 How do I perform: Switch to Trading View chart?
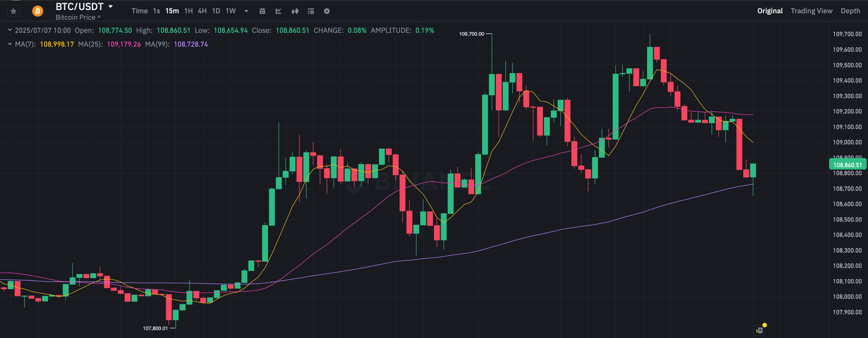pyautogui.click(x=812, y=11)
